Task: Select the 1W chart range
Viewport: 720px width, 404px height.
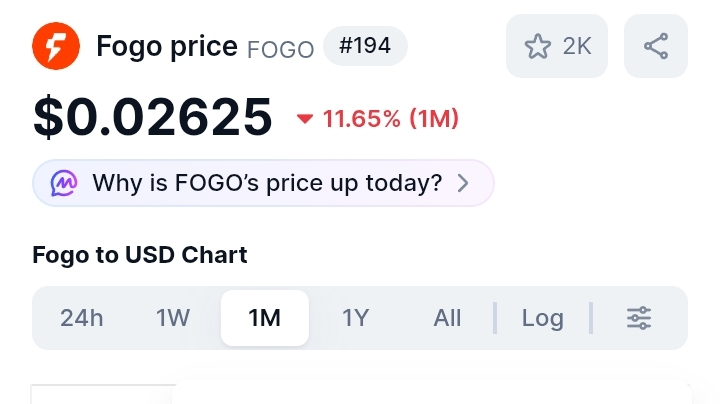Action: pos(173,318)
